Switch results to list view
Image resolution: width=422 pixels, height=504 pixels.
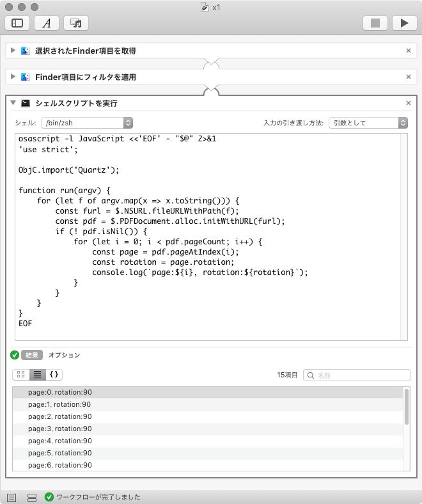click(x=38, y=375)
